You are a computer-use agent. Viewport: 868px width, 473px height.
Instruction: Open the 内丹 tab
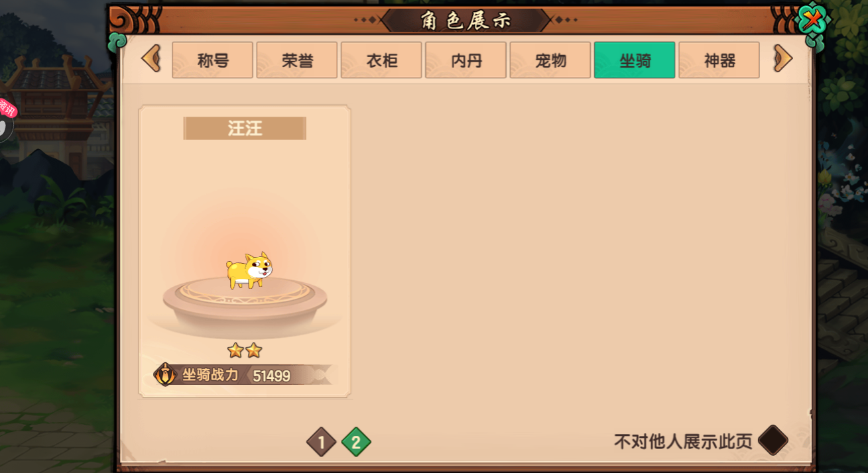coord(465,60)
